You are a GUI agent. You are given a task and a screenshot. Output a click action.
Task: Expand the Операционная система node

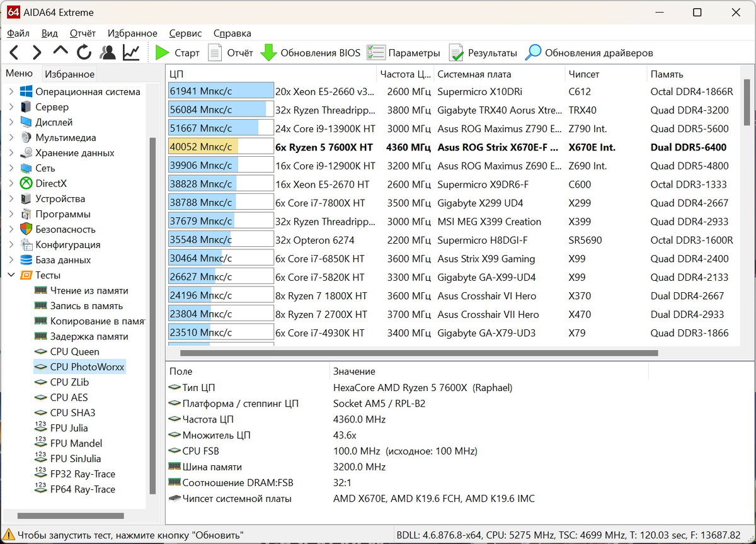(11, 92)
